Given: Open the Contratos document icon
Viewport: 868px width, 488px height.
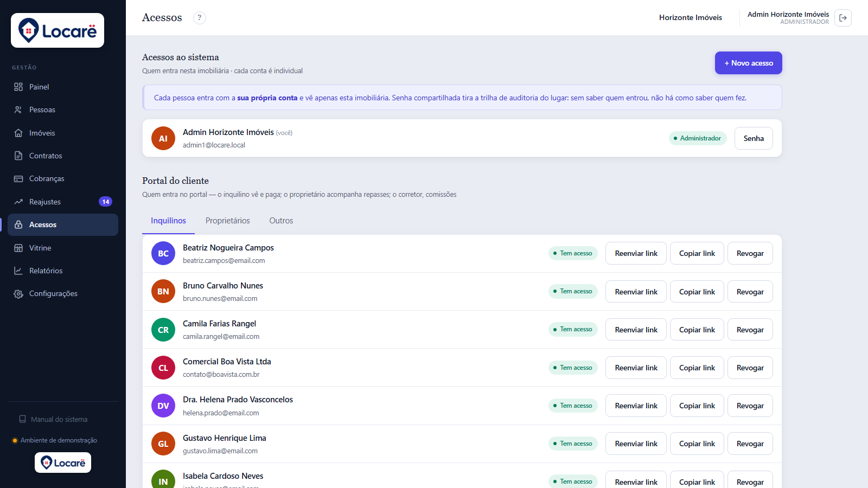Looking at the screenshot, I should (18, 156).
